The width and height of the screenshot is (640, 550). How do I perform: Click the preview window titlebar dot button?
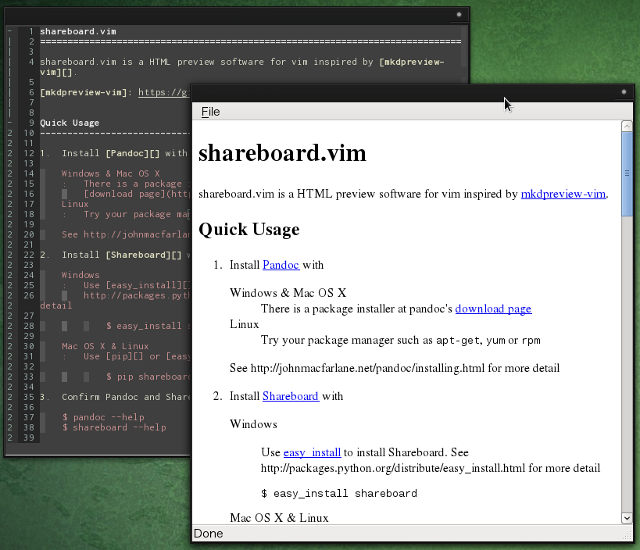pos(624,92)
